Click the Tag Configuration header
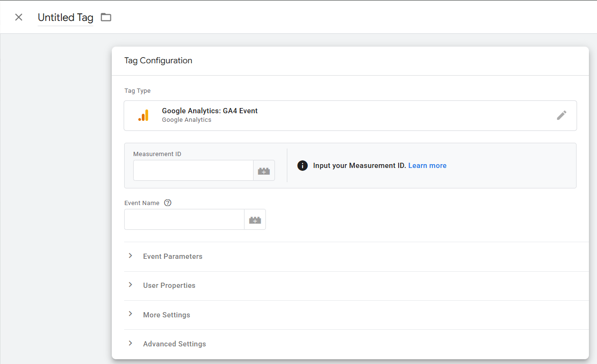Viewport: 597px width, 364px height. 158,61
